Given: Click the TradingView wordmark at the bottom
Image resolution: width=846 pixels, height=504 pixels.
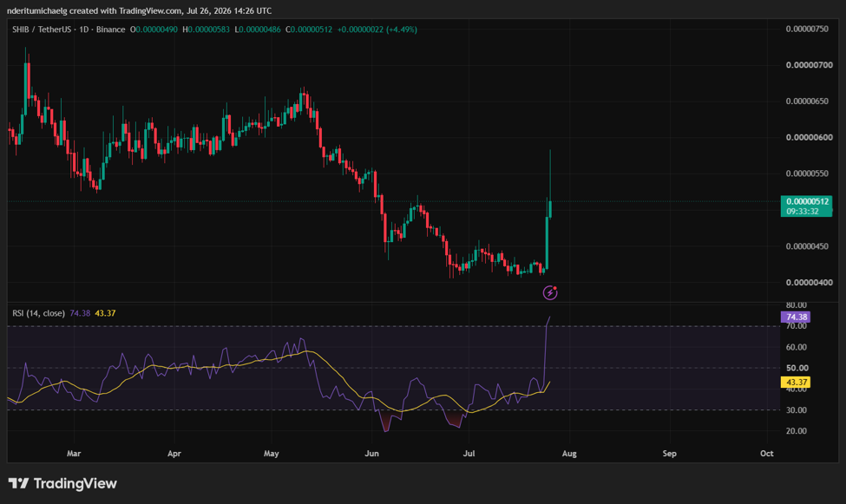Looking at the screenshot, I should pos(75,483).
